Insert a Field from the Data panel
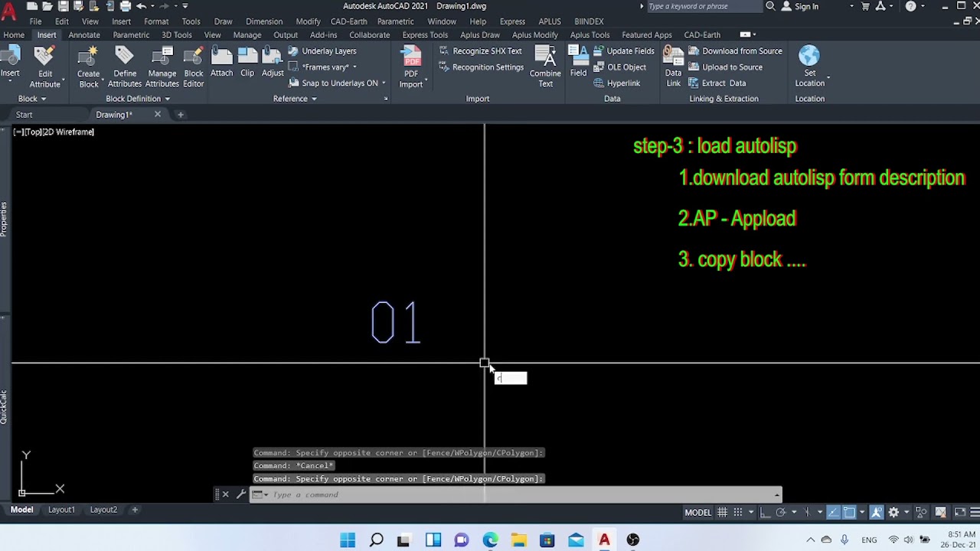The image size is (980, 551). (x=578, y=62)
